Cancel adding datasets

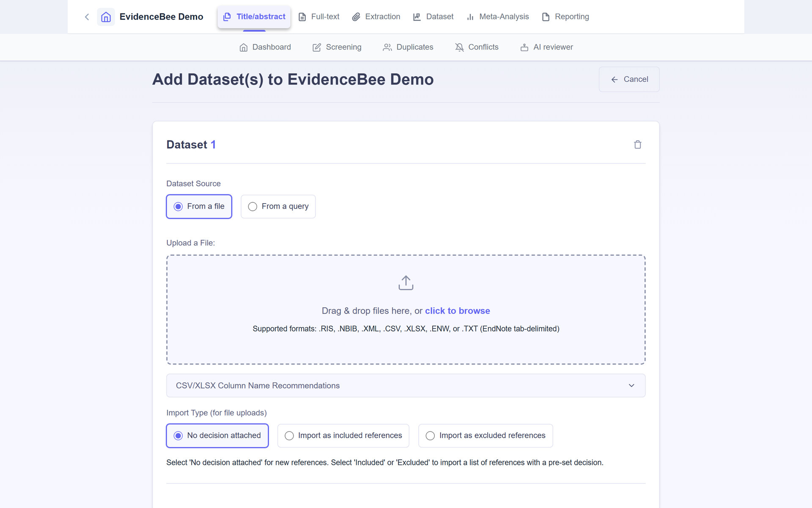click(629, 79)
